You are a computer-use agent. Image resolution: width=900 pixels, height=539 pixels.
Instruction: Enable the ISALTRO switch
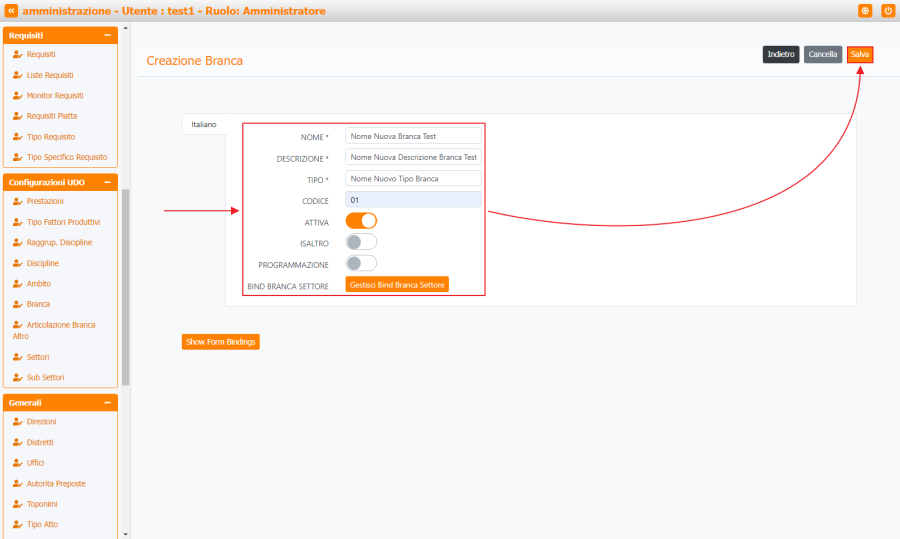(x=361, y=242)
